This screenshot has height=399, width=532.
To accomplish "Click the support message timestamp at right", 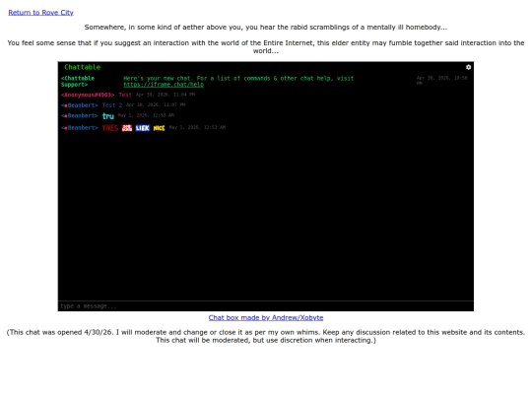I will point(441,81).
